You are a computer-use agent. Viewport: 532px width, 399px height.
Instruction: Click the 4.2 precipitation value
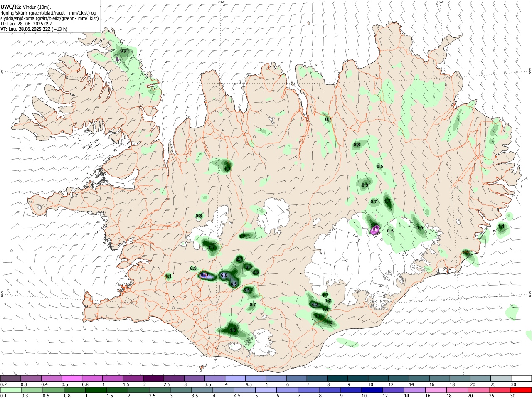click(315, 305)
